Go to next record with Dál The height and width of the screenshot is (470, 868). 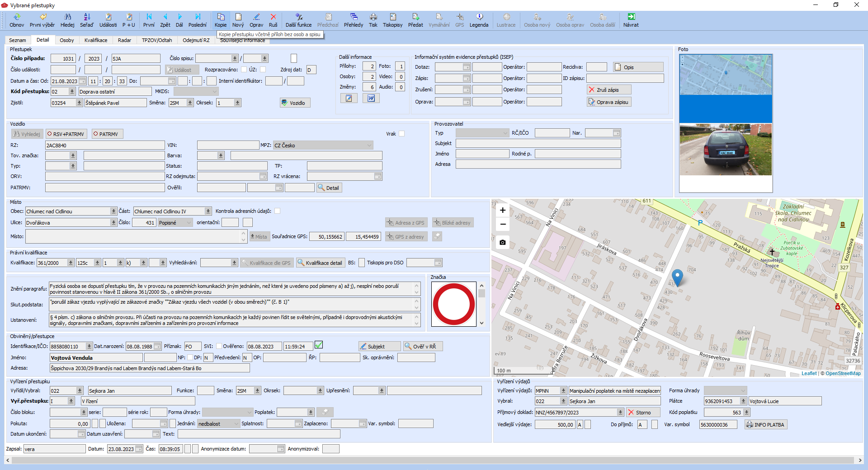click(179, 20)
